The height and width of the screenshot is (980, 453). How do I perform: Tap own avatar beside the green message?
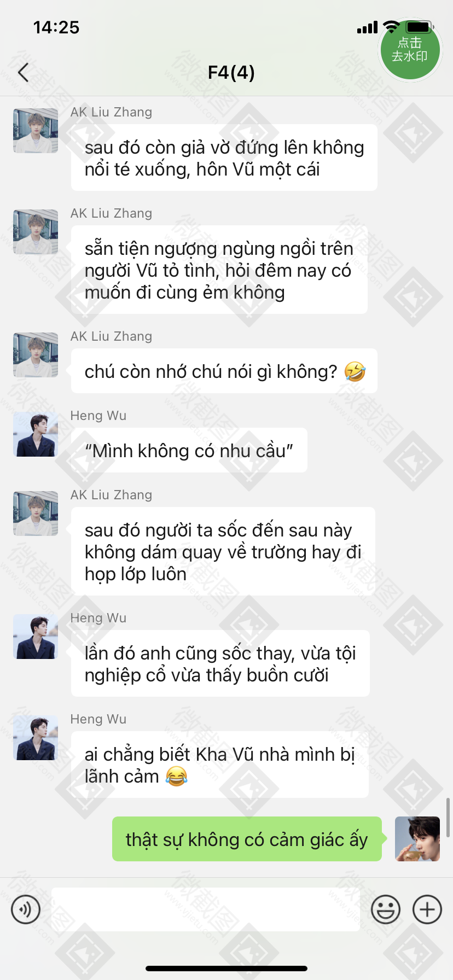417,839
